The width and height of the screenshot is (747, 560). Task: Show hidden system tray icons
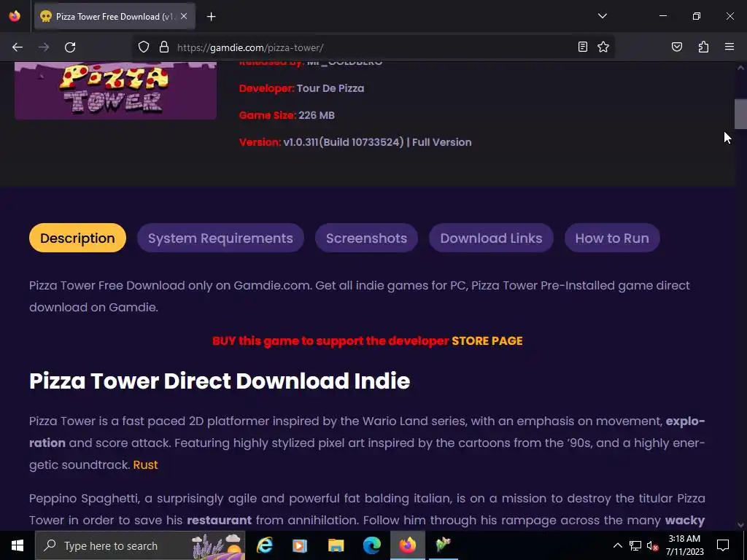617,545
